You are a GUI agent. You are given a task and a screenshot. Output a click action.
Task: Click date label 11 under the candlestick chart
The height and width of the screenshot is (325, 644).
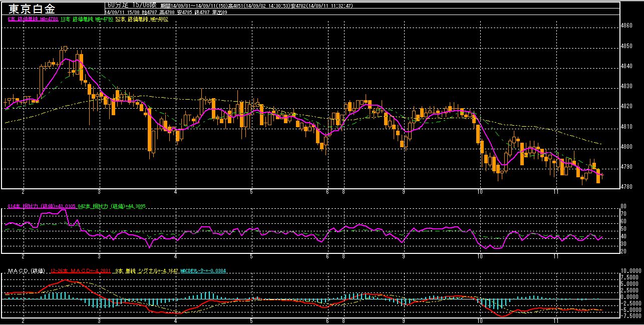click(556, 192)
